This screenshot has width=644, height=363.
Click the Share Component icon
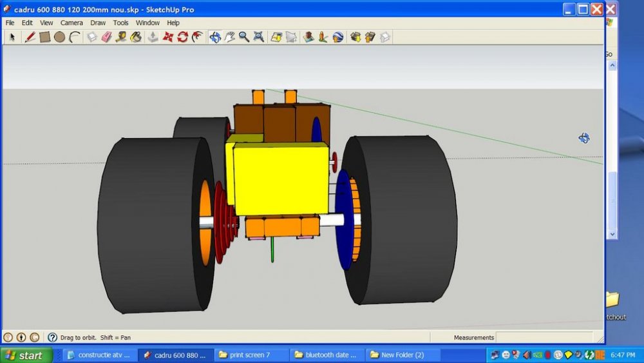(385, 37)
